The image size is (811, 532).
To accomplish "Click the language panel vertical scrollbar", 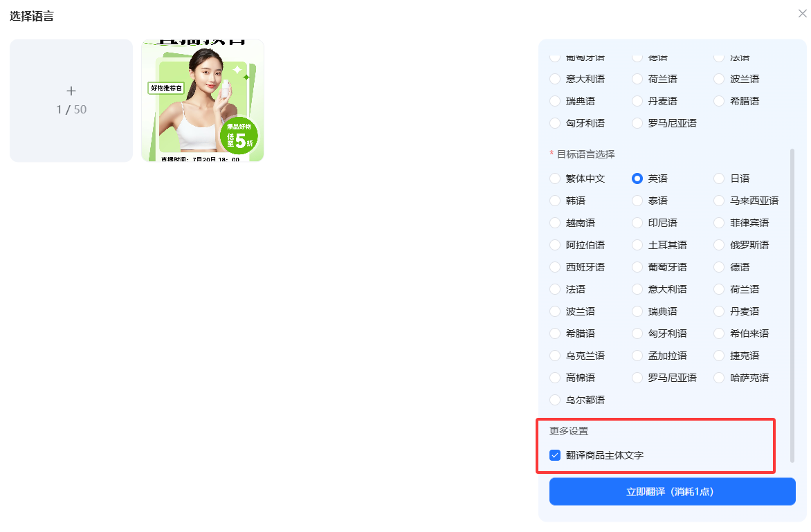I will (x=792, y=304).
